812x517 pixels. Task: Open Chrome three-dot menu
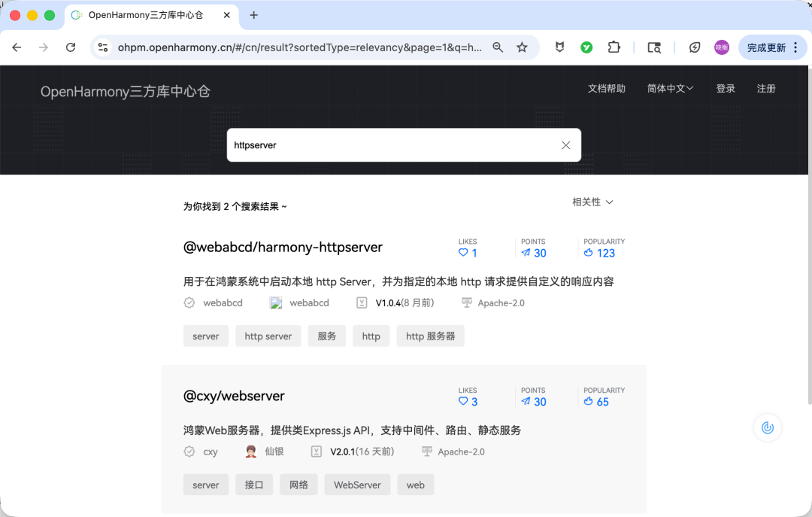pos(796,47)
